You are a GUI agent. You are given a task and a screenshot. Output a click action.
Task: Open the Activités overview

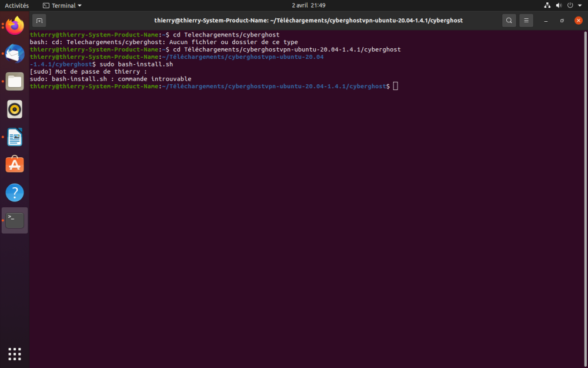point(17,6)
